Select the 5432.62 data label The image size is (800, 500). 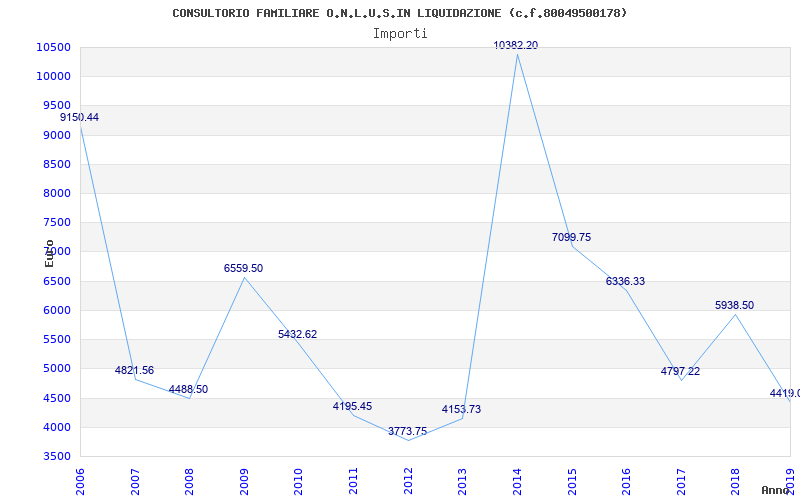297,334
